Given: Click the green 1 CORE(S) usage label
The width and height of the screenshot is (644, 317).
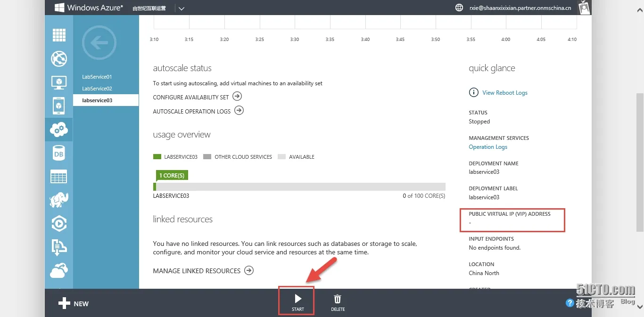Looking at the screenshot, I should coord(172,175).
